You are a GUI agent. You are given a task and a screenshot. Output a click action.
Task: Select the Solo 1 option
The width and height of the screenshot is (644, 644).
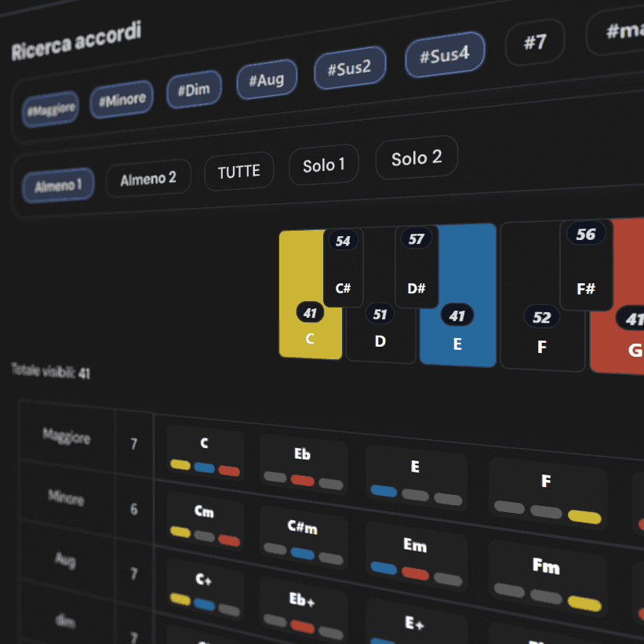[x=324, y=165]
